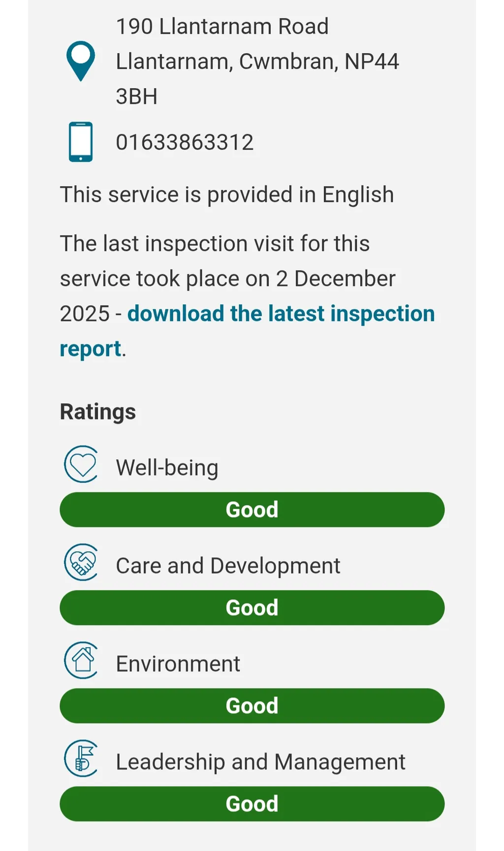Click the Well-being label

click(x=167, y=467)
